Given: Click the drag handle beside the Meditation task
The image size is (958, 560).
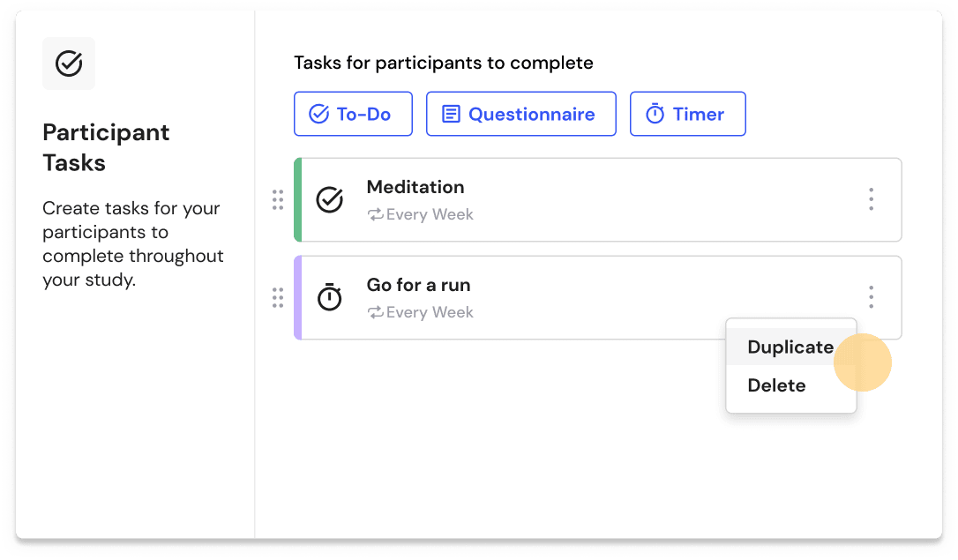Looking at the screenshot, I should point(278,200).
